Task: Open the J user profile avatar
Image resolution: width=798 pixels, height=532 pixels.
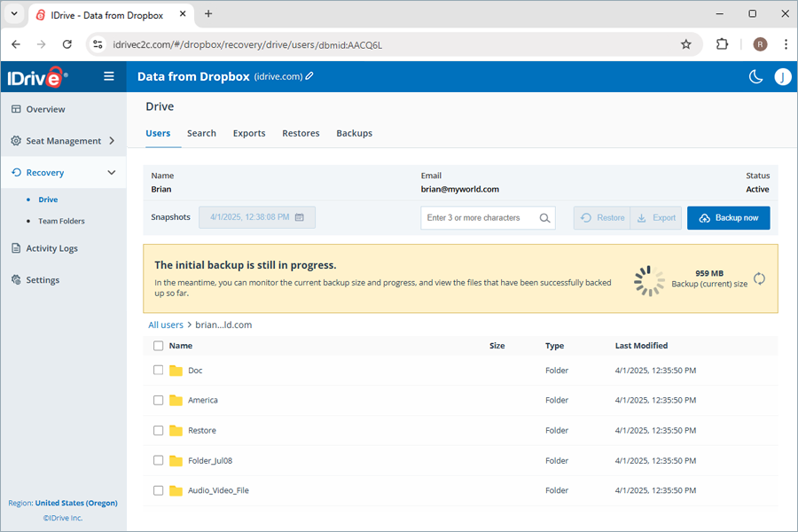Action: (783, 77)
